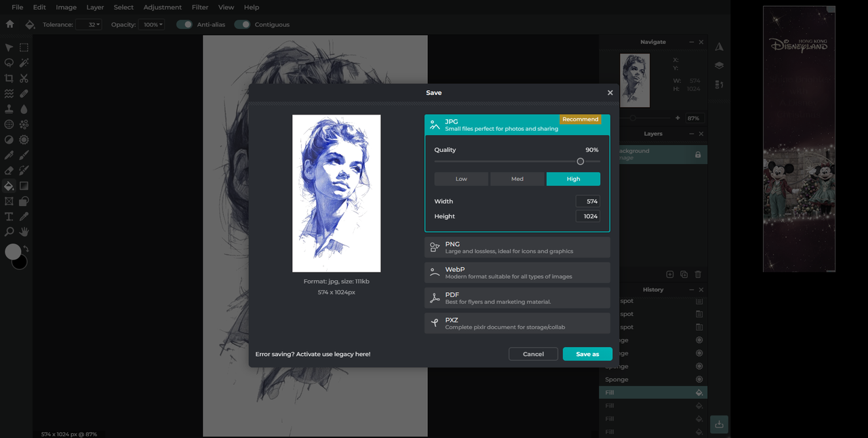
Task: Select the Text tool
Action: [9, 217]
